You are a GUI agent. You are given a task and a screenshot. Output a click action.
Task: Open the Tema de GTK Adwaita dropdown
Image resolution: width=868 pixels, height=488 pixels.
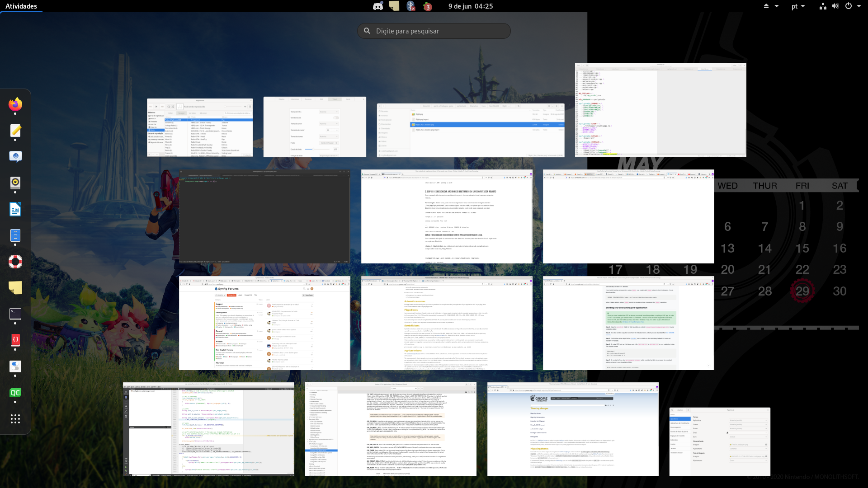(x=329, y=112)
